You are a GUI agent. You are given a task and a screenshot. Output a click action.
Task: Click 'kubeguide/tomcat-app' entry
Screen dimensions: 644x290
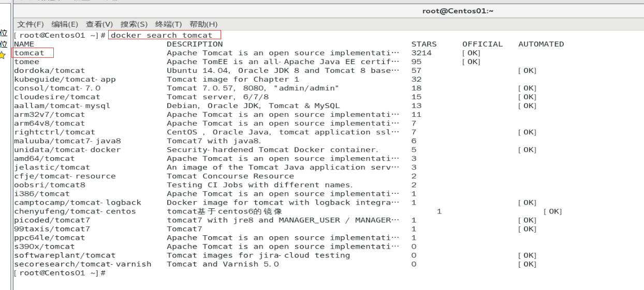pyautogui.click(x=65, y=79)
